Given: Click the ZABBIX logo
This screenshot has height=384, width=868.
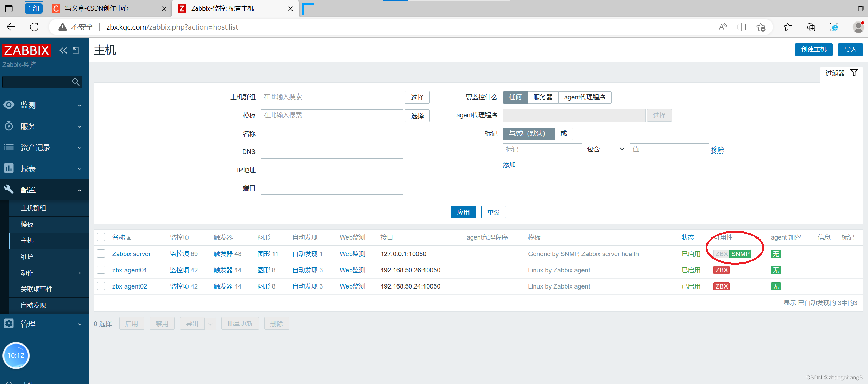Looking at the screenshot, I should (x=26, y=50).
